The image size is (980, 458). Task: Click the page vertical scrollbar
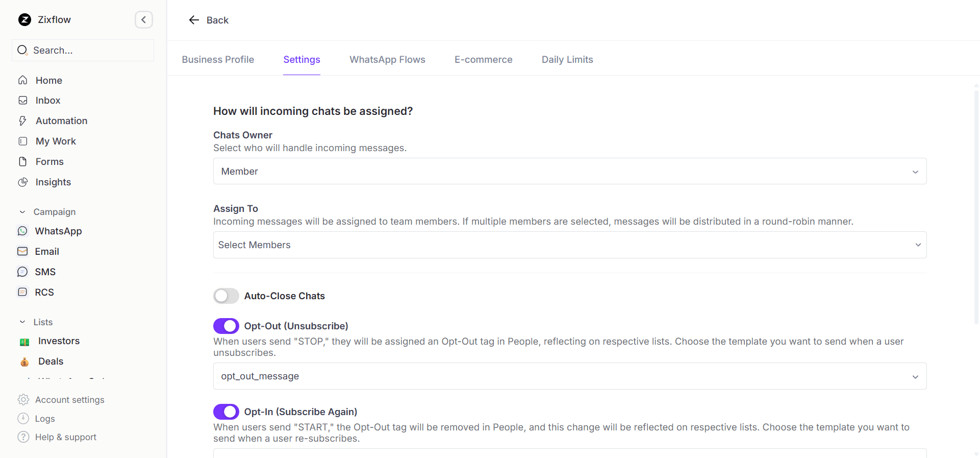coord(976,207)
